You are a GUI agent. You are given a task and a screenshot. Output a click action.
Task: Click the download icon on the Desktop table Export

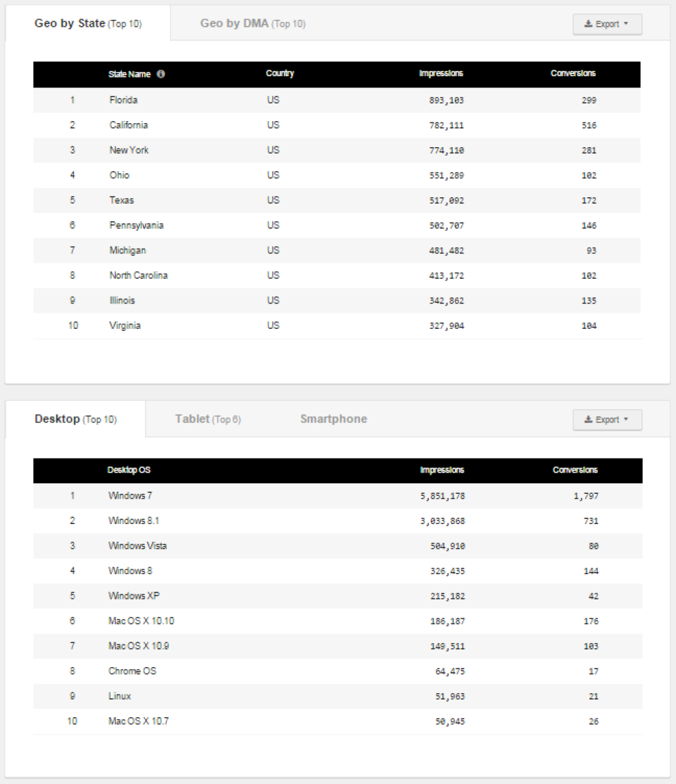point(589,420)
